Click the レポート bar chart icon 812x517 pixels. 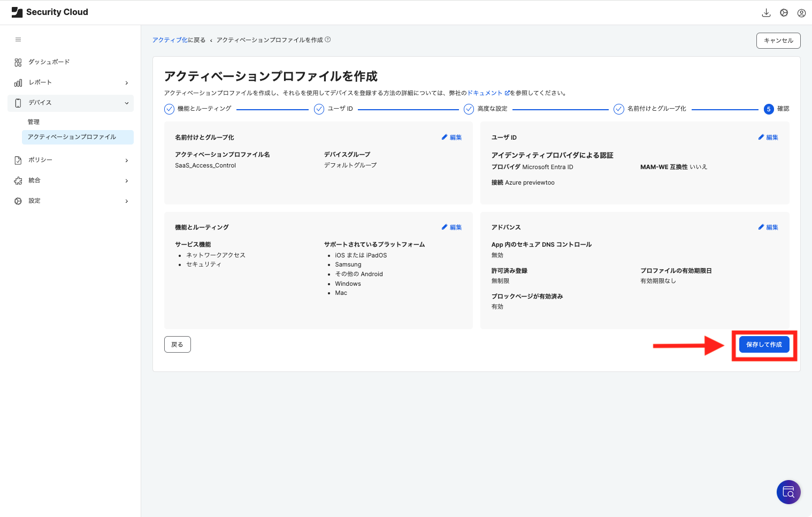[18, 82]
